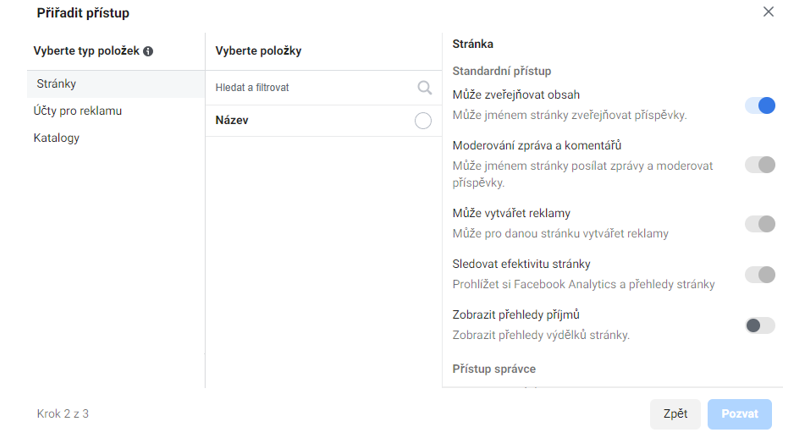Click the Může zveřejňovat obsah label
The height and width of the screenshot is (436, 805).
click(x=516, y=95)
